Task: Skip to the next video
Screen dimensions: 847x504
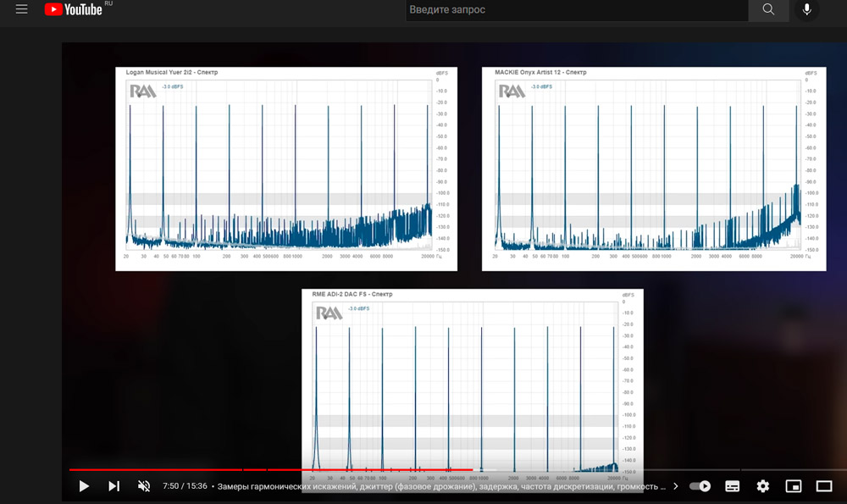Action: [x=114, y=486]
